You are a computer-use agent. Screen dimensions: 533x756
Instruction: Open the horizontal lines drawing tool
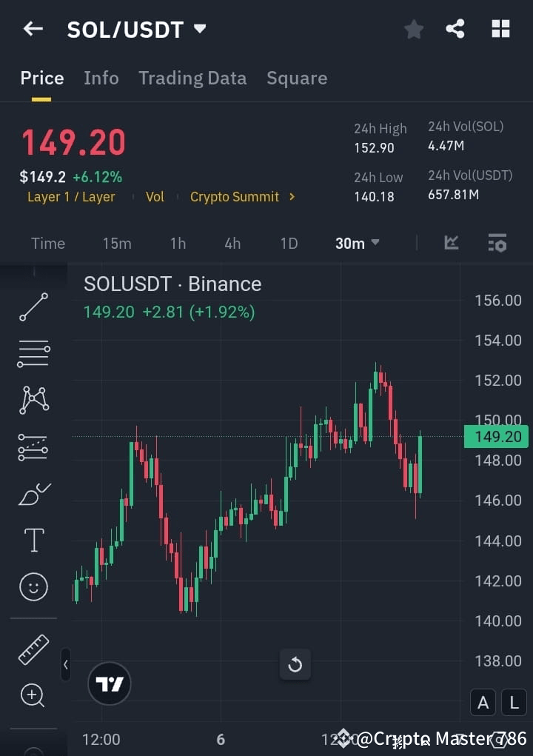[33, 353]
